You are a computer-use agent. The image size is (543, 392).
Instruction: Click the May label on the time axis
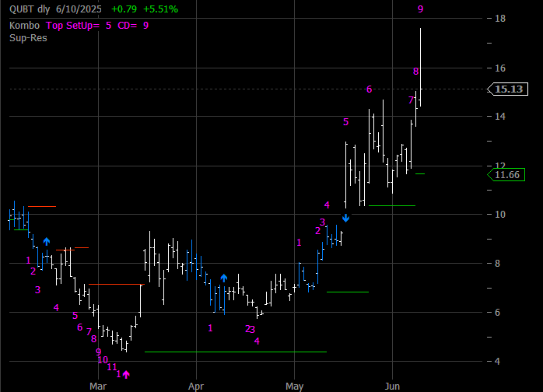point(294,386)
